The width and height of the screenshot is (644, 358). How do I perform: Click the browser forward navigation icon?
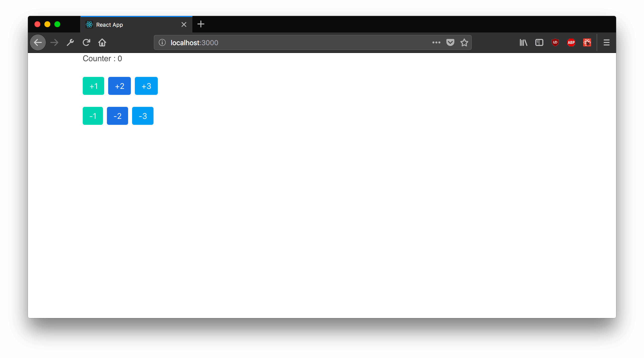click(54, 42)
